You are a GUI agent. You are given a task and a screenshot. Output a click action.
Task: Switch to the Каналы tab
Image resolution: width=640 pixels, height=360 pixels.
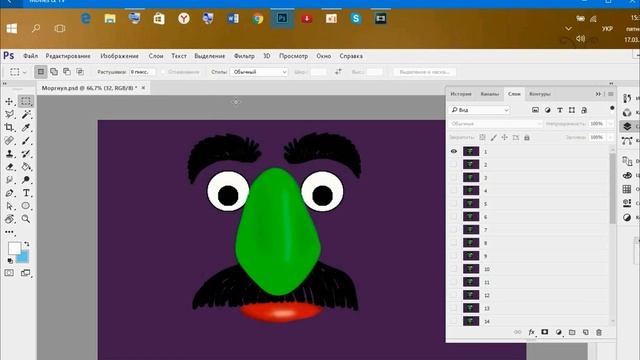(x=489, y=94)
